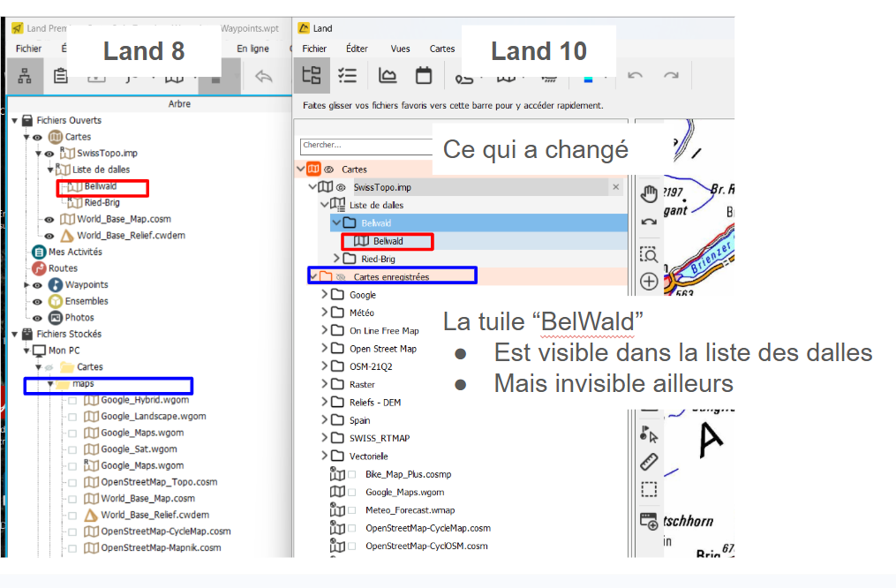Image resolution: width=896 pixels, height=588 pixels.
Task: Open the calendar icon in Land 10 toolbar
Action: pyautogui.click(x=424, y=75)
